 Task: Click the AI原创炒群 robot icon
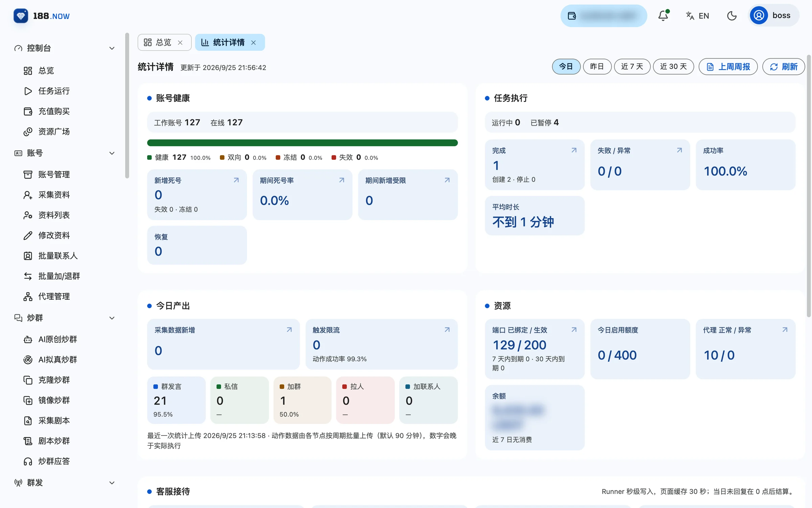28,339
